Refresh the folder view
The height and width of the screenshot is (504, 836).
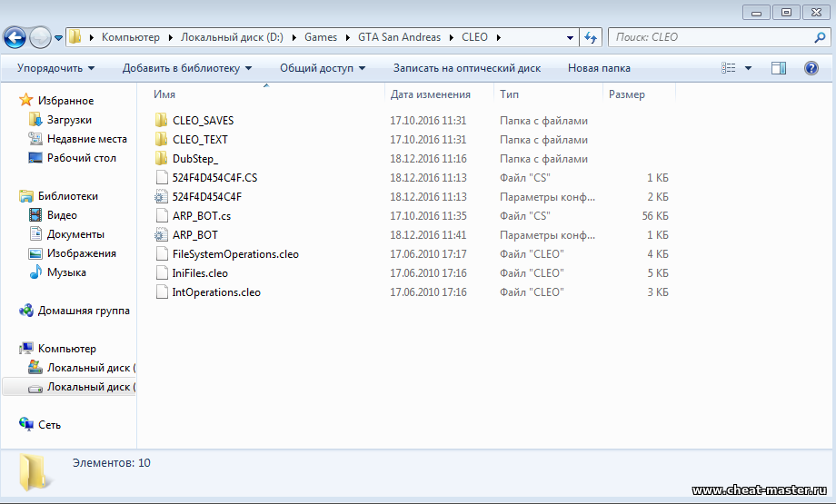click(x=591, y=37)
